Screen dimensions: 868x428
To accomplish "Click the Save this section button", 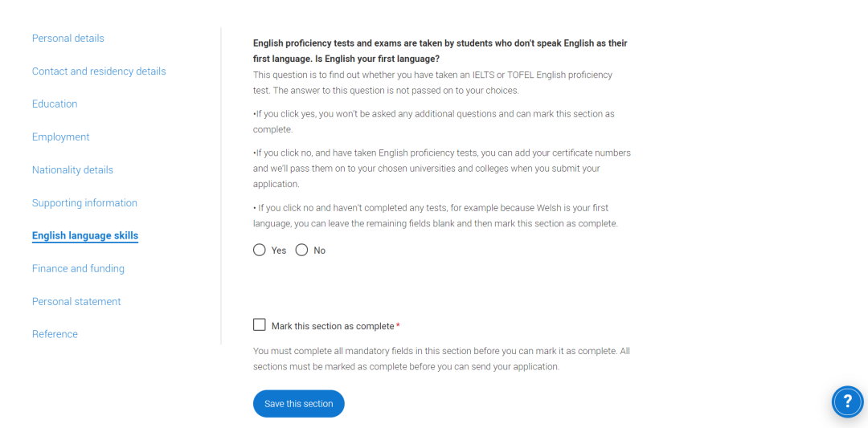I will tap(299, 404).
